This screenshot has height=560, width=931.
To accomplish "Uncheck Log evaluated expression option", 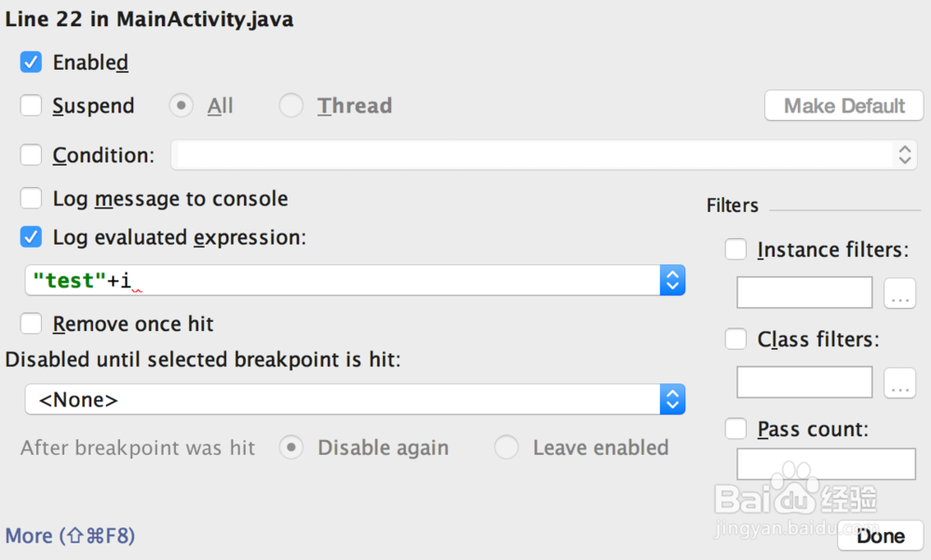I will pos(32,237).
